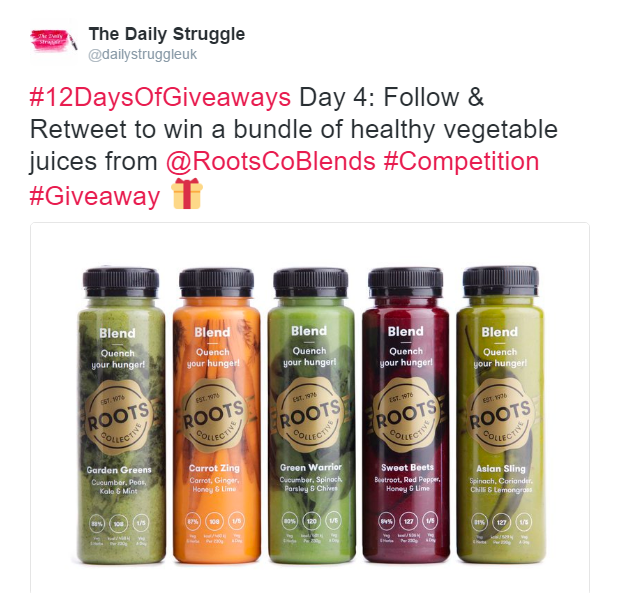Screen dimensions: 627x593
Task: Click the black cap of Garden Greens bottle
Action: [121, 283]
